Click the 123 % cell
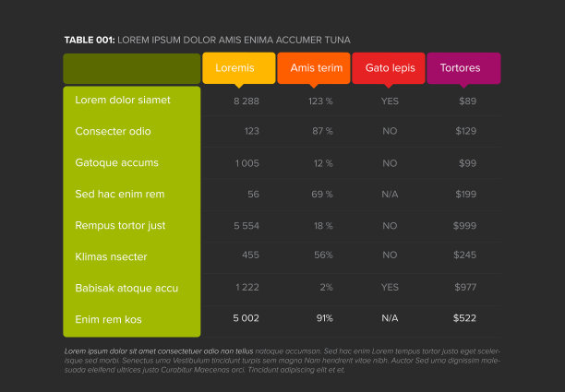 pos(320,101)
